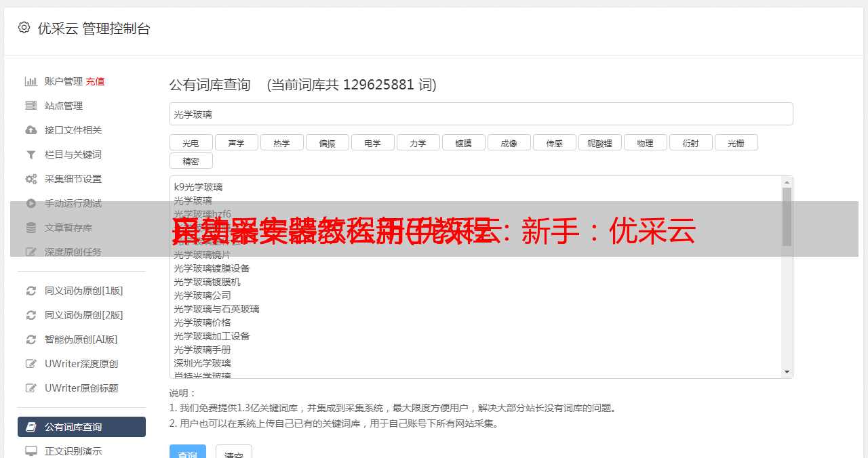Image resolution: width=868 pixels, height=458 pixels.
Task: Click the gears icon for 采集细节设置
Action: (31, 179)
